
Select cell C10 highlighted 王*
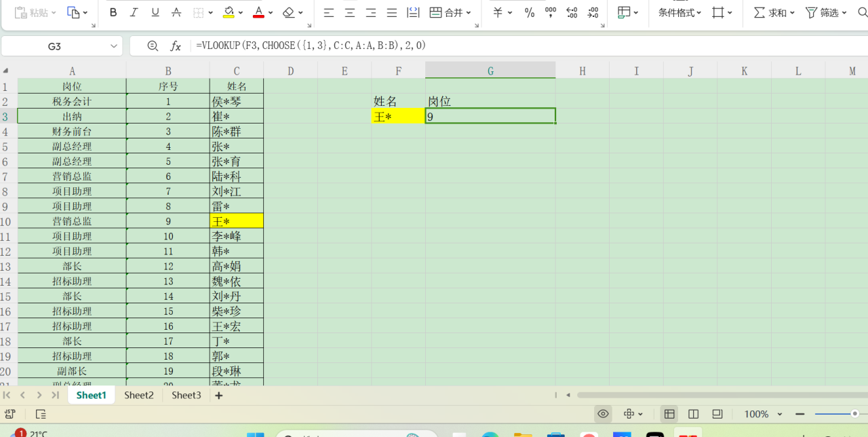coord(237,221)
